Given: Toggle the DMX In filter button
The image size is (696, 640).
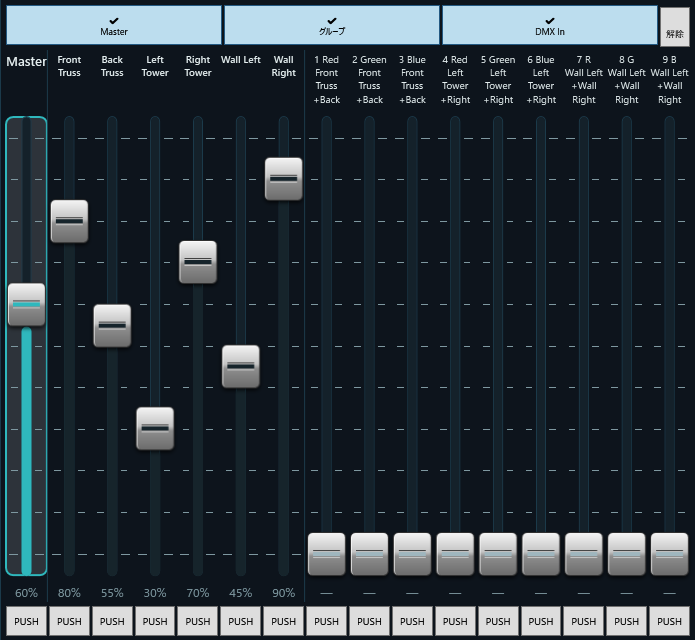Looking at the screenshot, I should point(550,25).
